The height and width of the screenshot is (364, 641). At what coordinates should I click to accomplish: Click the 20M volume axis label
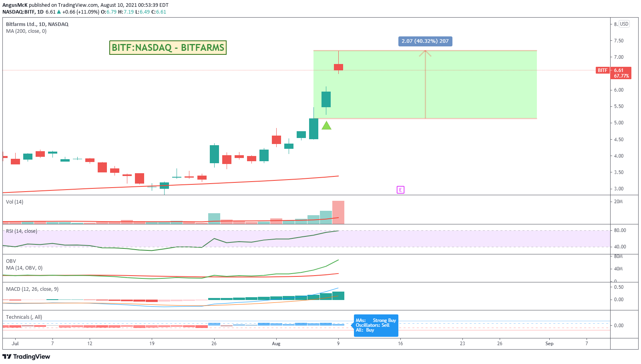pyautogui.click(x=618, y=202)
